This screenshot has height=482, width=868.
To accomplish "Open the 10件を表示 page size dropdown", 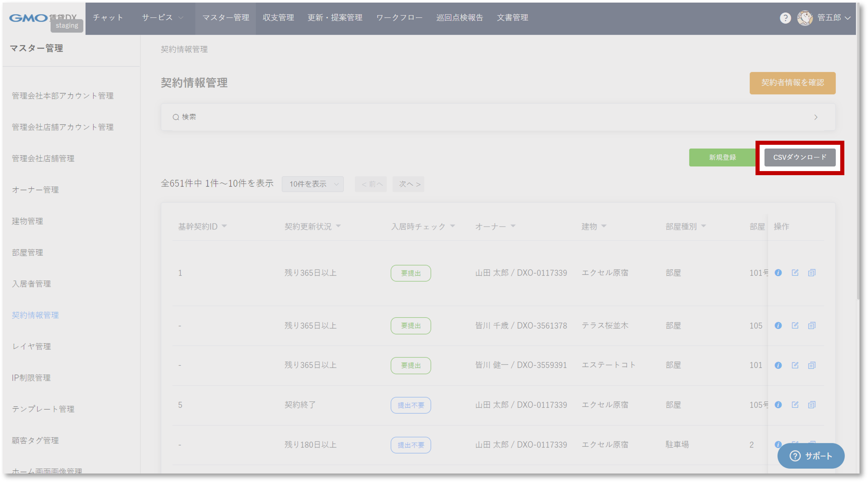I will click(x=312, y=184).
